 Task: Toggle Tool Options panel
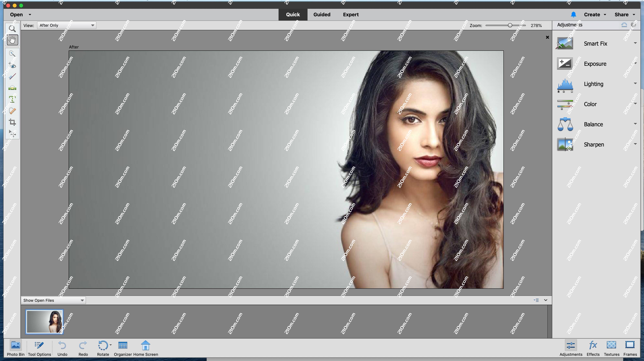[39, 348]
